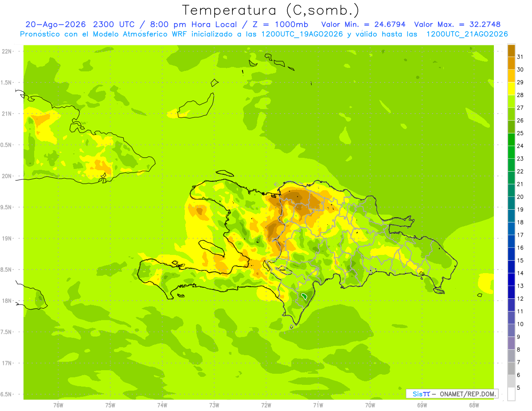Viewport: 532px width, 411px height.
Task: Click the legend value "25"
Action: [520, 133]
